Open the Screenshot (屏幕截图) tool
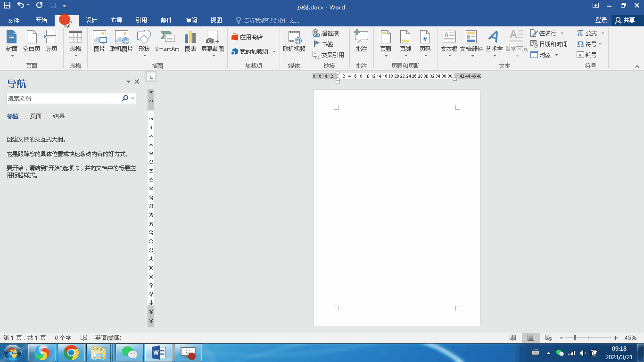The height and width of the screenshot is (362, 644). tap(213, 43)
